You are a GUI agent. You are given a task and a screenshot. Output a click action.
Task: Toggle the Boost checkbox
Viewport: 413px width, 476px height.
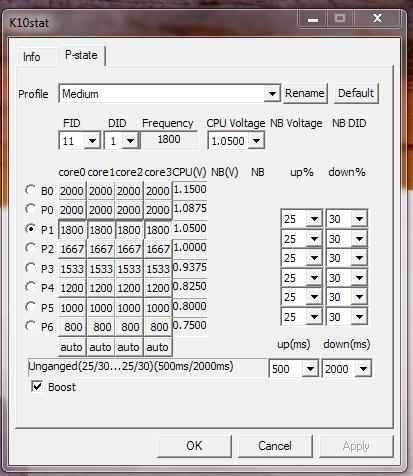[37, 387]
